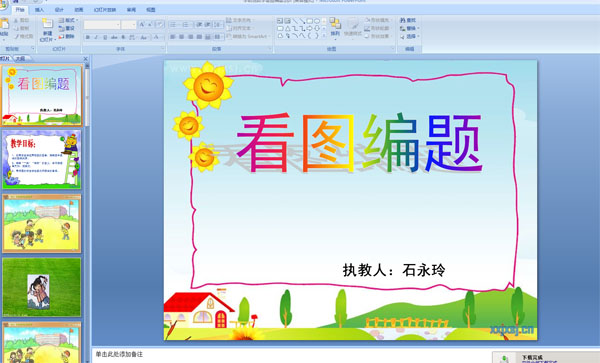Open Paragraph group dialog launcher
600x363 pixels.
click(x=270, y=49)
